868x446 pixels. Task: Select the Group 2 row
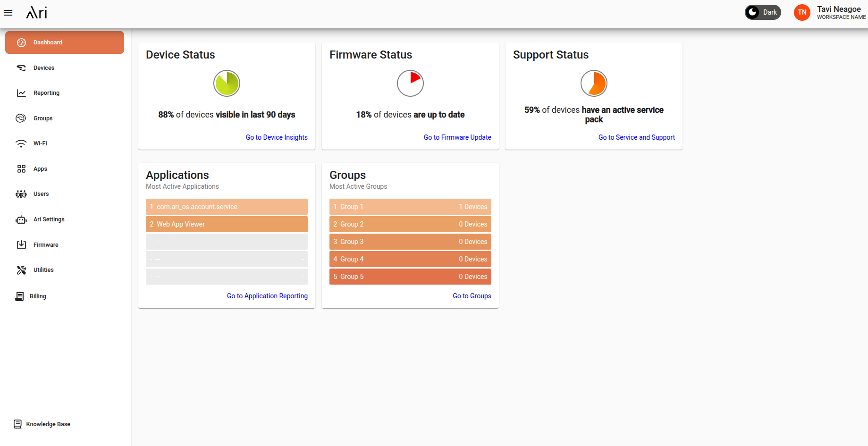coord(410,224)
